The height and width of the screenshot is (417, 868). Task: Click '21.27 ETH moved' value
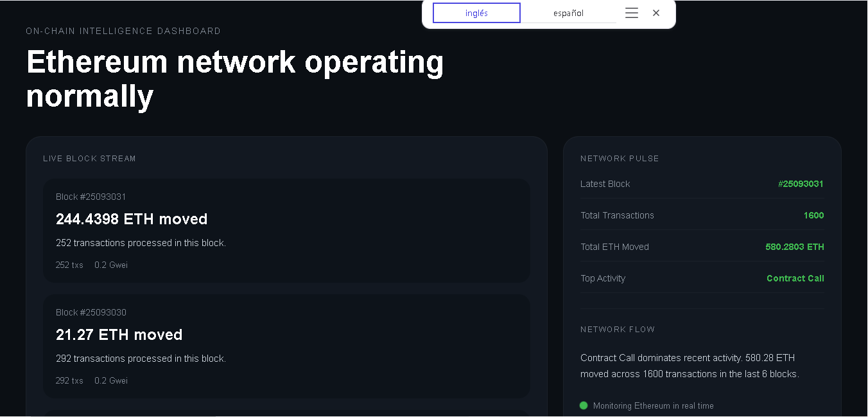click(119, 335)
